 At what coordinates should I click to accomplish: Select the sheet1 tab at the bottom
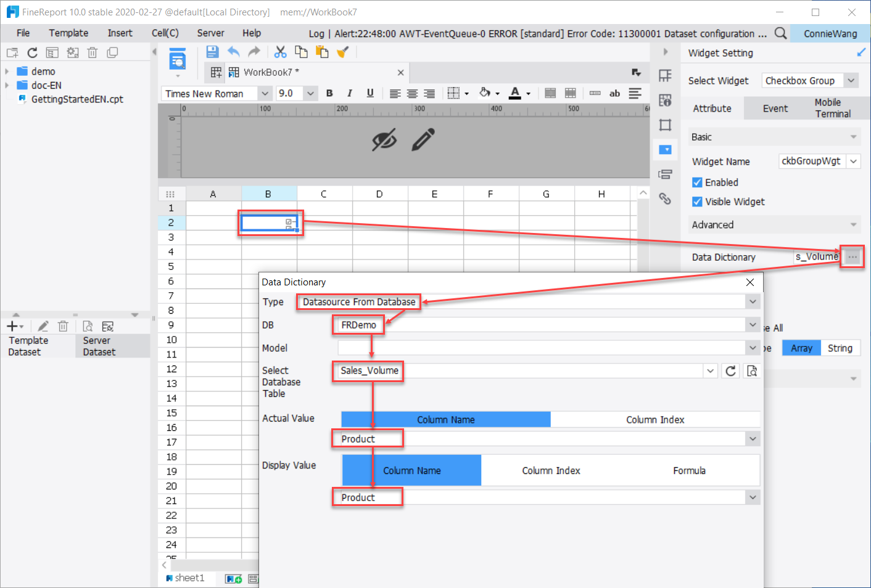click(187, 578)
